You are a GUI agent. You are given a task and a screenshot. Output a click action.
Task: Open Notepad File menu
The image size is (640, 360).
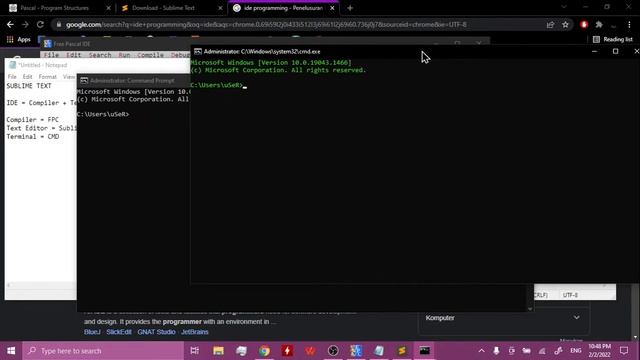12,77
